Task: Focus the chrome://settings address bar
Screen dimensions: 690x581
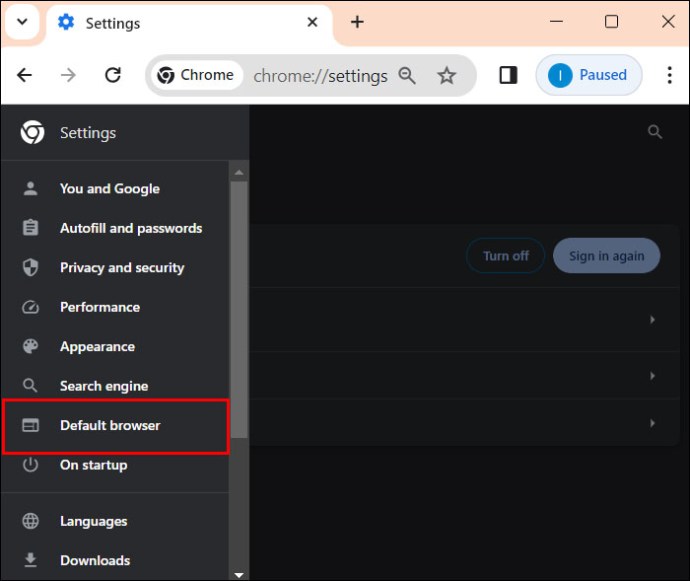Action: click(x=320, y=76)
